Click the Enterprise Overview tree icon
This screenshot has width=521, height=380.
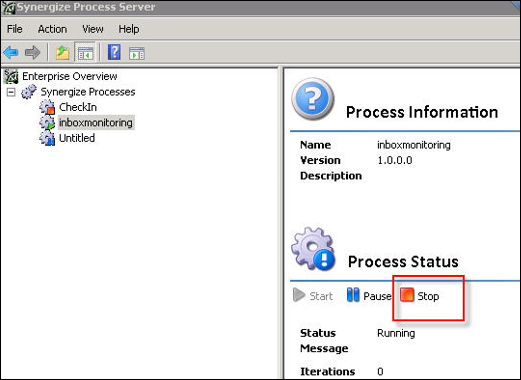point(11,76)
